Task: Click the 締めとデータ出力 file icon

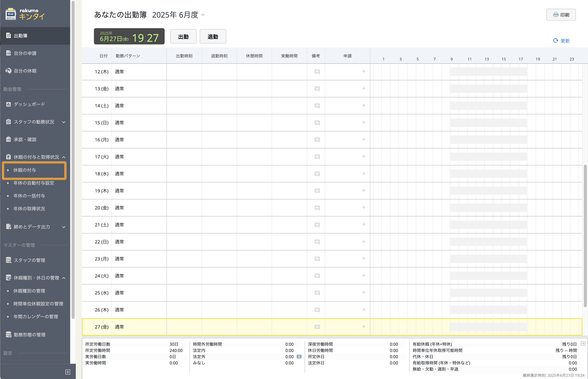Action: (8, 227)
